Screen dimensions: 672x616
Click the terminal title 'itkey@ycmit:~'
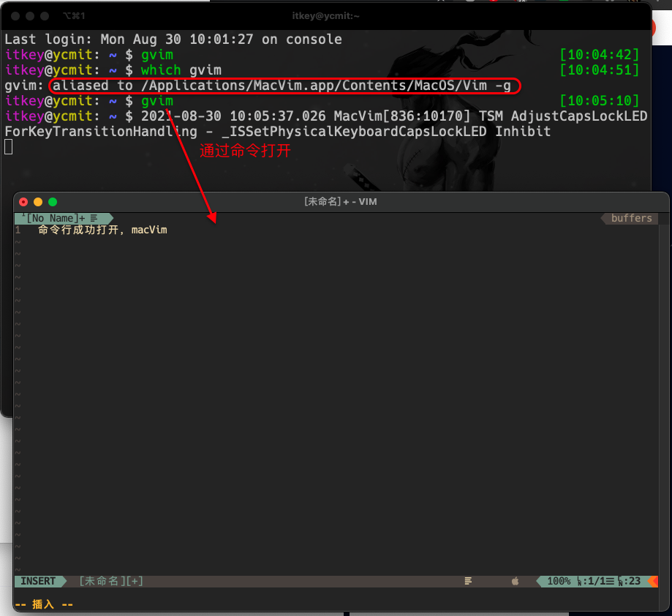[x=325, y=16]
